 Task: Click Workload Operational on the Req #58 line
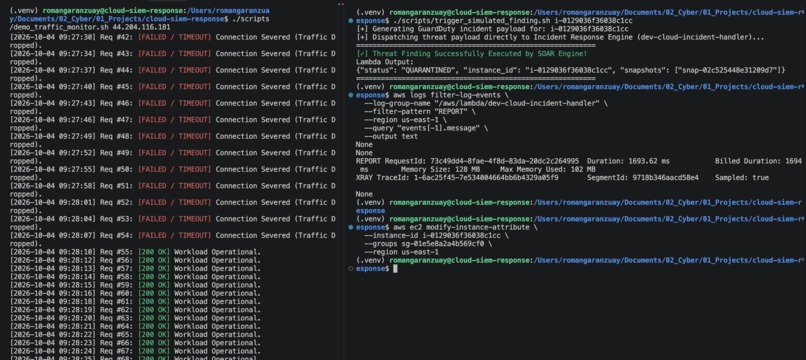[x=217, y=277]
